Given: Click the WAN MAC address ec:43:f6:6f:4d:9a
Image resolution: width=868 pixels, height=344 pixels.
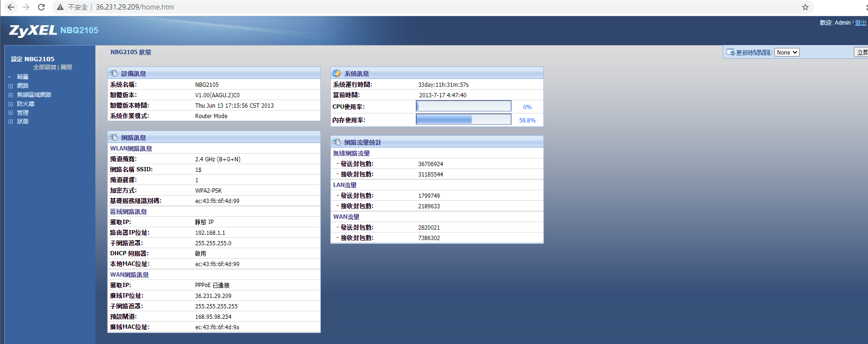Looking at the screenshot, I should pos(217,327).
